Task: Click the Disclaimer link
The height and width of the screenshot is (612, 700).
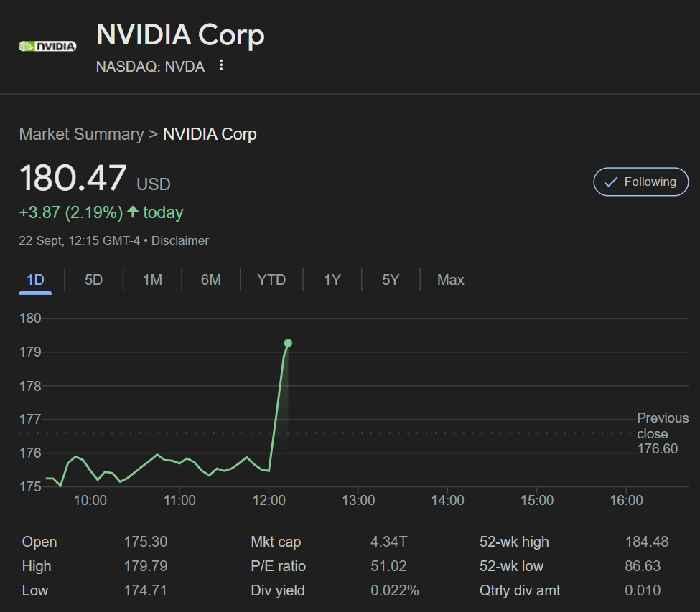Action: pos(180,240)
